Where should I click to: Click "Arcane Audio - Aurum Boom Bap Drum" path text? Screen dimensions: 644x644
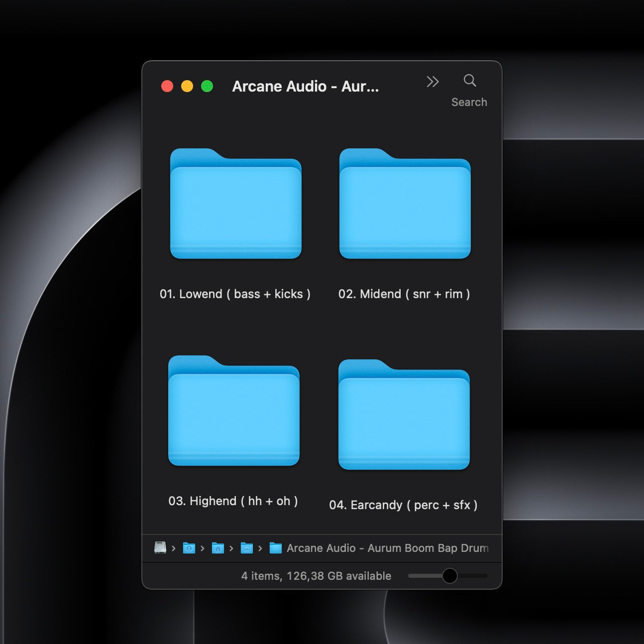(x=388, y=548)
